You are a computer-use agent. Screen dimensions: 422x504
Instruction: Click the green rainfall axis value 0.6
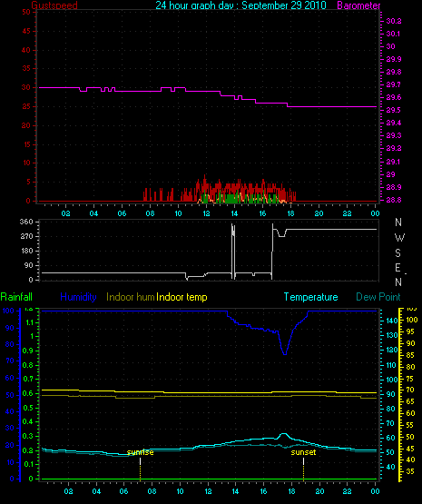(x=27, y=393)
